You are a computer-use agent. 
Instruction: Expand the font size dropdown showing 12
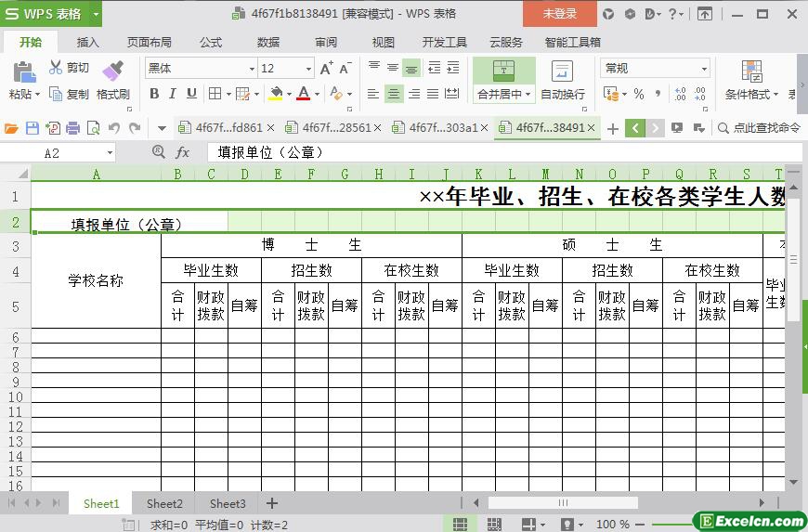(308, 69)
